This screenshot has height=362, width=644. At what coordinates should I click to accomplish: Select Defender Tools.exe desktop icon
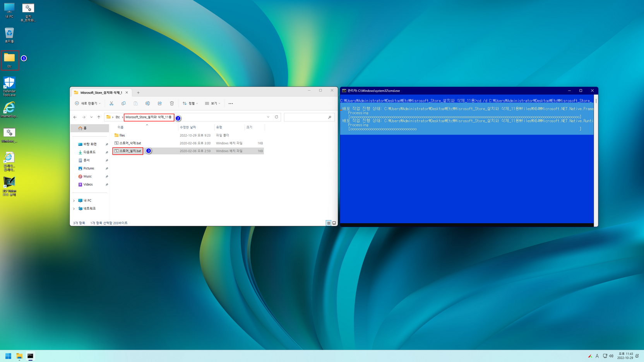pyautogui.click(x=9, y=87)
